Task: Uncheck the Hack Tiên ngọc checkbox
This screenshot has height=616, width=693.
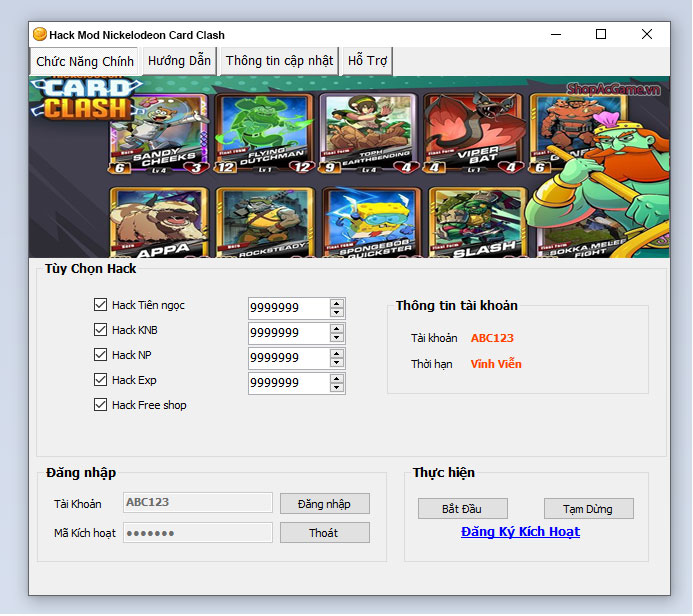Action: (x=100, y=304)
